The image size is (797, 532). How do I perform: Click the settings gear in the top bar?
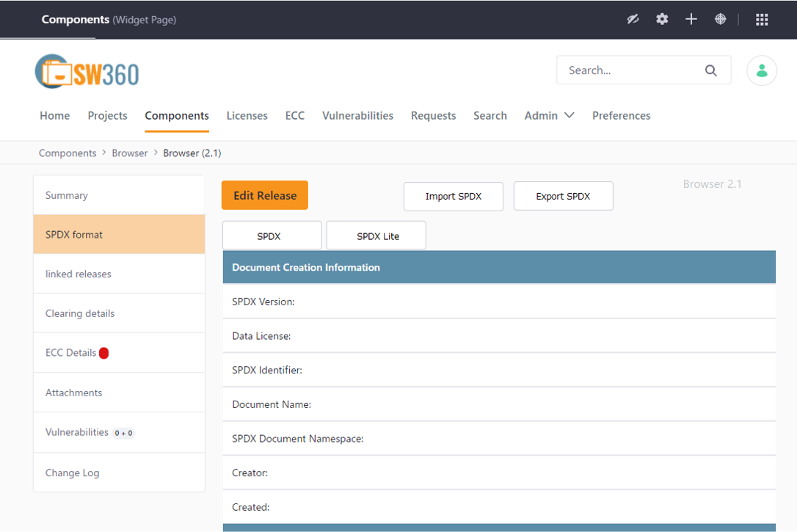coord(662,18)
